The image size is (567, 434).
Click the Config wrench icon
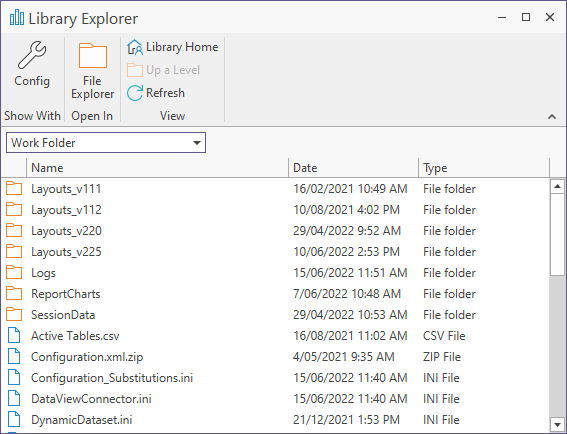(x=32, y=55)
